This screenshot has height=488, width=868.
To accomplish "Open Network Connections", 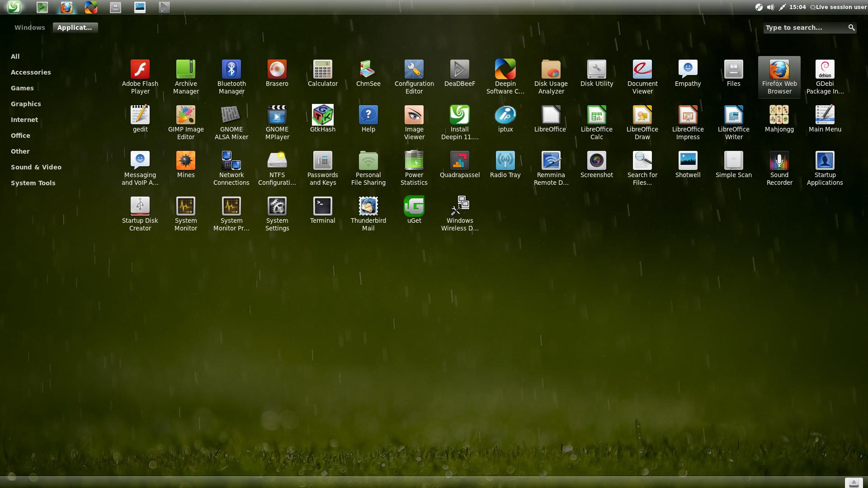I will point(231,168).
